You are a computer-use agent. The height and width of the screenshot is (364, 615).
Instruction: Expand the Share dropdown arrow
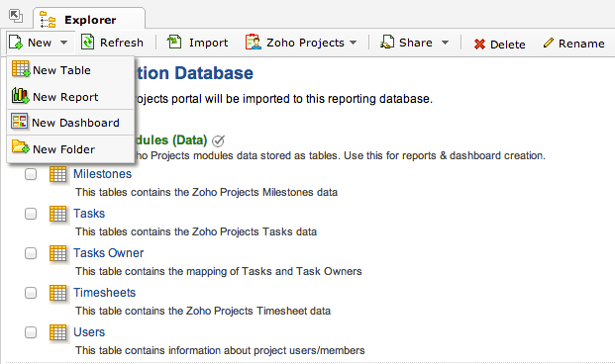pyautogui.click(x=445, y=43)
